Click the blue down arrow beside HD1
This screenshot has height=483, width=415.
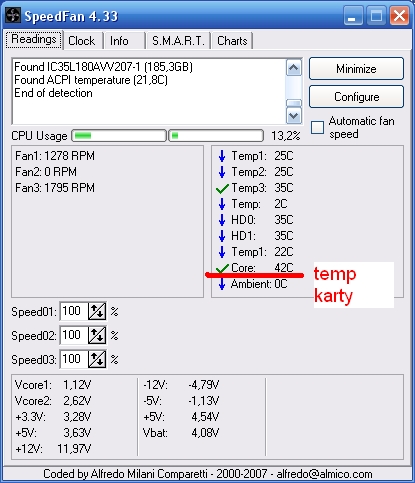pos(222,236)
